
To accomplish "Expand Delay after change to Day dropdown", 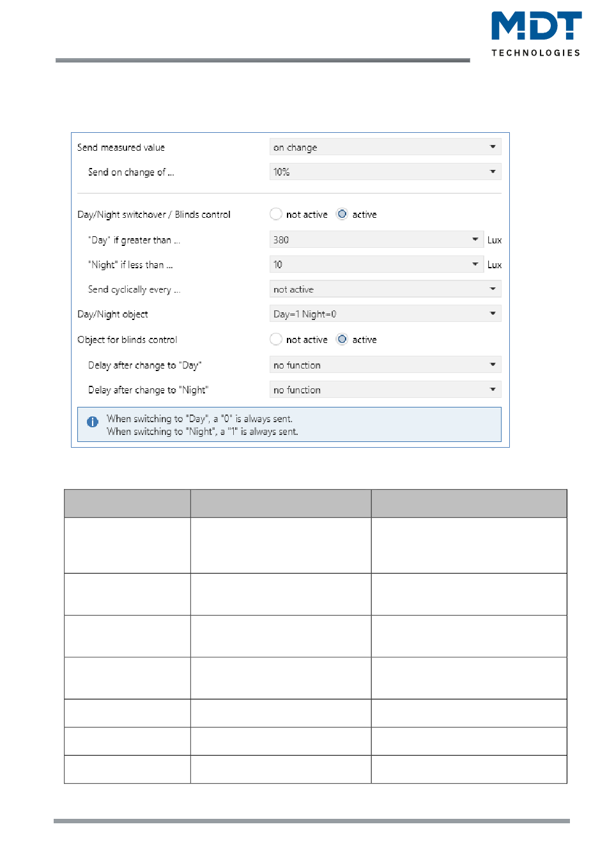I will click(385, 365).
